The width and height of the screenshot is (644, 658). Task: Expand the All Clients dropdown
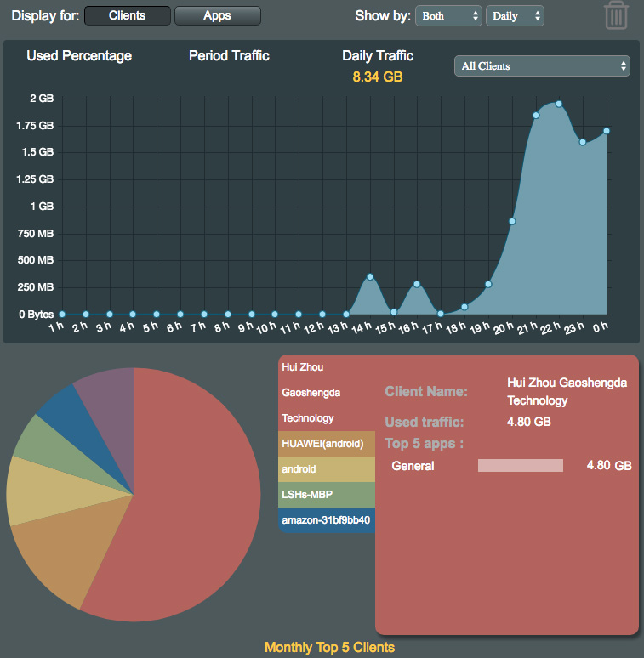click(x=542, y=65)
